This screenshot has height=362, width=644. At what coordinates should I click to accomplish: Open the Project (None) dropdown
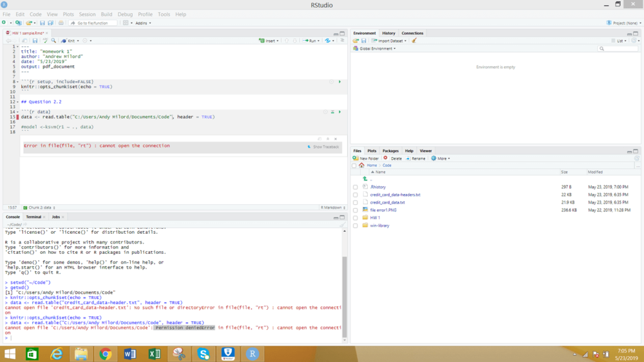[624, 23]
